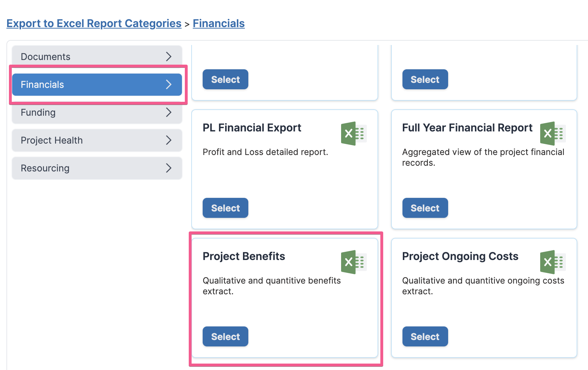588x370 pixels.
Task: Switch to Project Health category
Action: pos(97,140)
